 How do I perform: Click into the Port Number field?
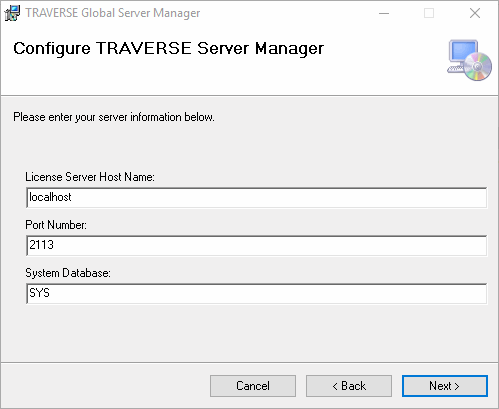(256, 245)
